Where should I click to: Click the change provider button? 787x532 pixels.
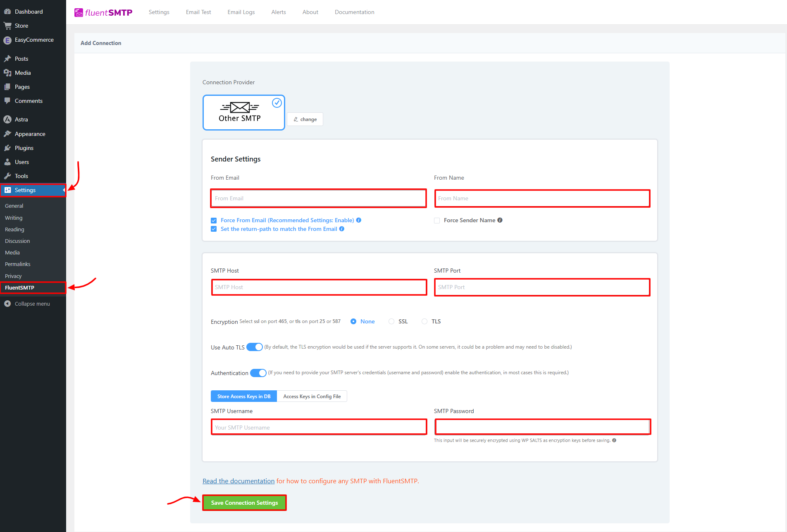(x=305, y=119)
